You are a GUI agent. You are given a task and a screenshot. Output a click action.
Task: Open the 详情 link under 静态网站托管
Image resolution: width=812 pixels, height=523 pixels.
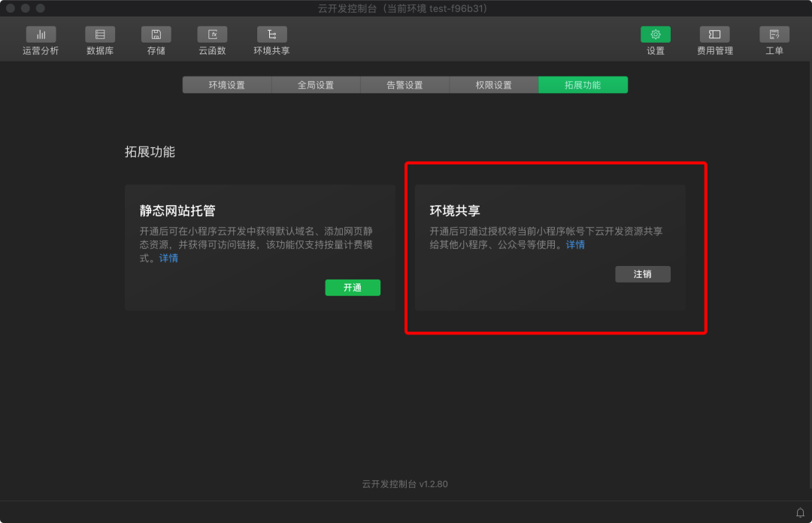168,258
